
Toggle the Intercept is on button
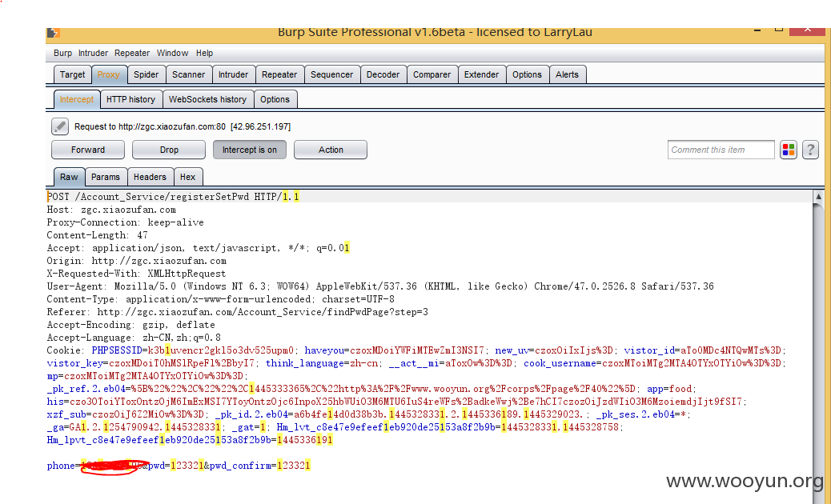pyautogui.click(x=250, y=150)
